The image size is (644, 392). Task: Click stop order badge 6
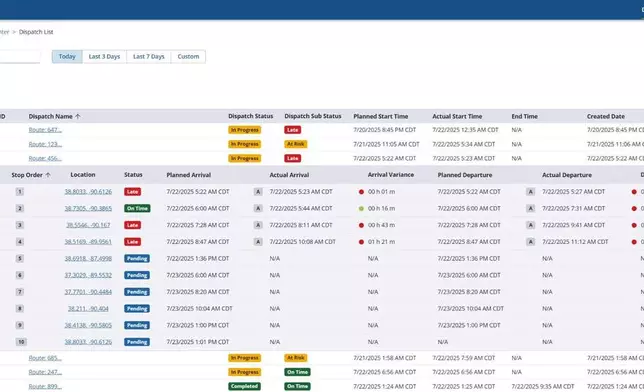click(20, 275)
